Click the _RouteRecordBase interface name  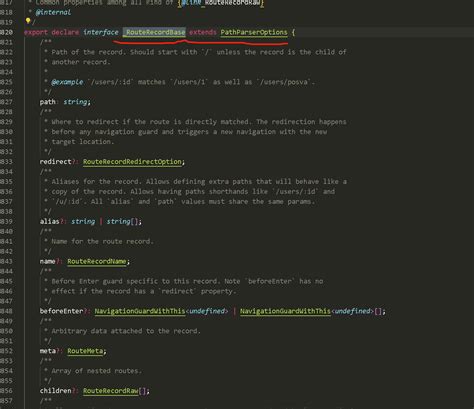pos(154,32)
